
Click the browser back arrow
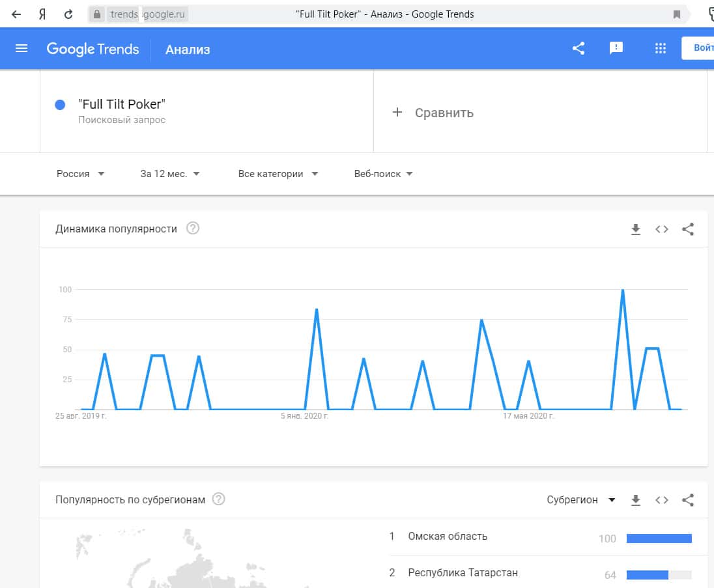17,14
